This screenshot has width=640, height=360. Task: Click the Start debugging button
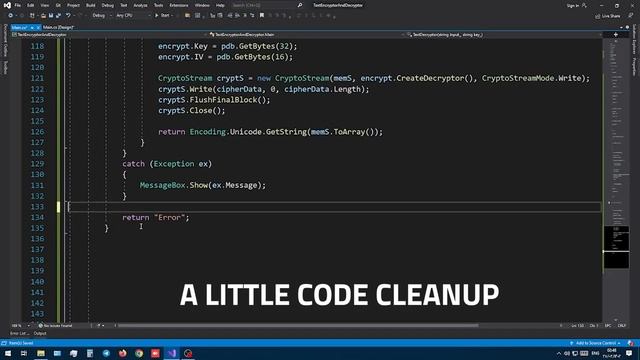(x=162, y=16)
